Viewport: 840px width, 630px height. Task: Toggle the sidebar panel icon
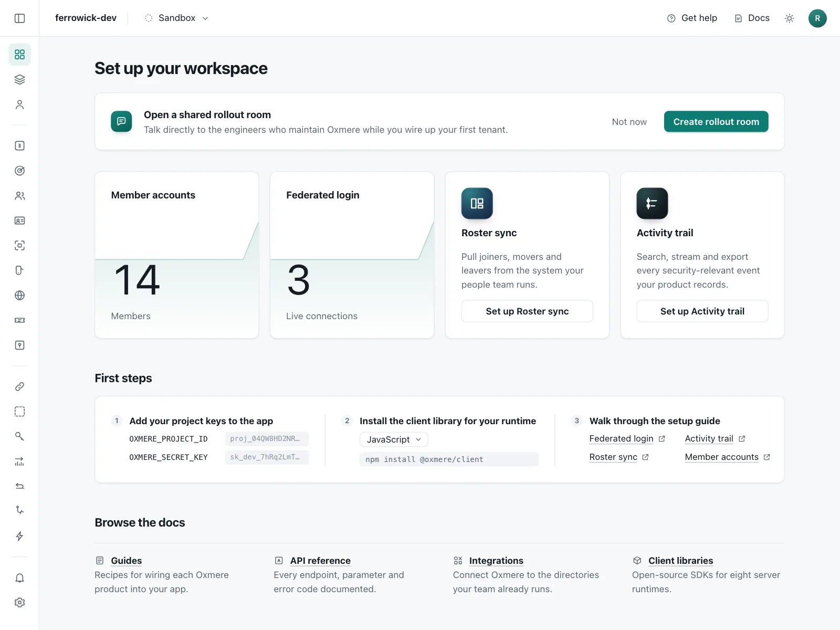point(19,18)
